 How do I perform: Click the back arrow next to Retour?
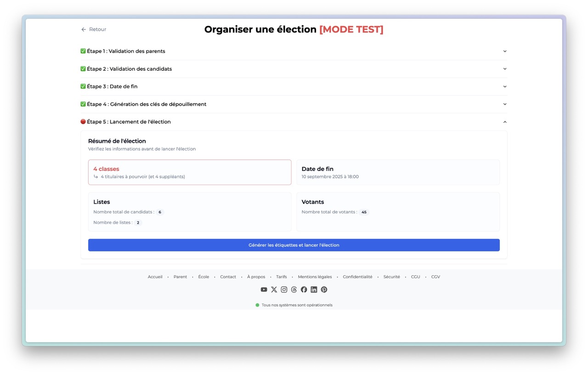[x=83, y=29]
